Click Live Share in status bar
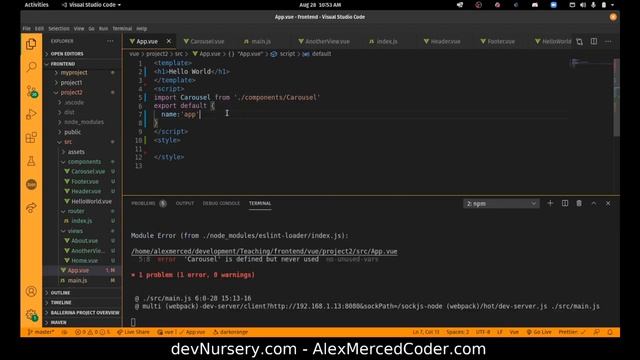Image resolution: width=640 pixels, height=360 pixels. pyautogui.click(x=133, y=332)
